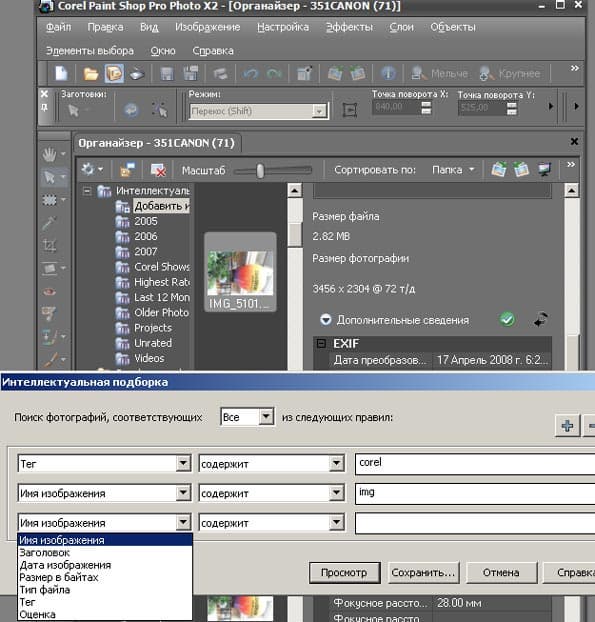Select the Dropper tool
The width and height of the screenshot is (595, 622).
[x=49, y=223]
